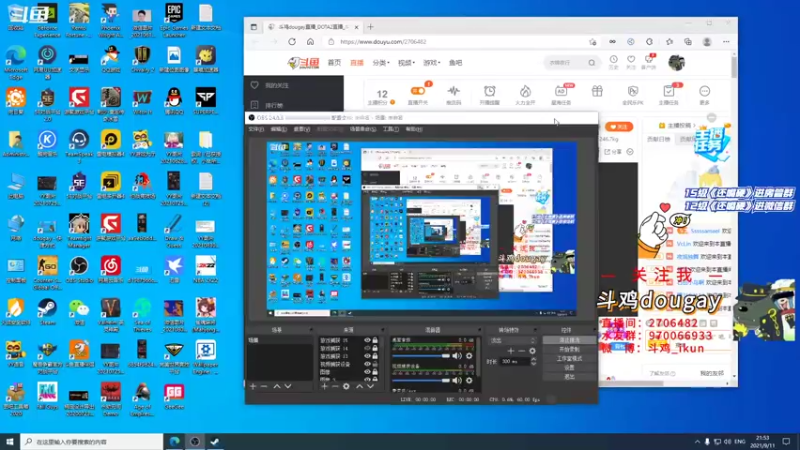Click the OBS Studio desktop icon
This screenshot has height=450, width=800.
click(x=79, y=270)
